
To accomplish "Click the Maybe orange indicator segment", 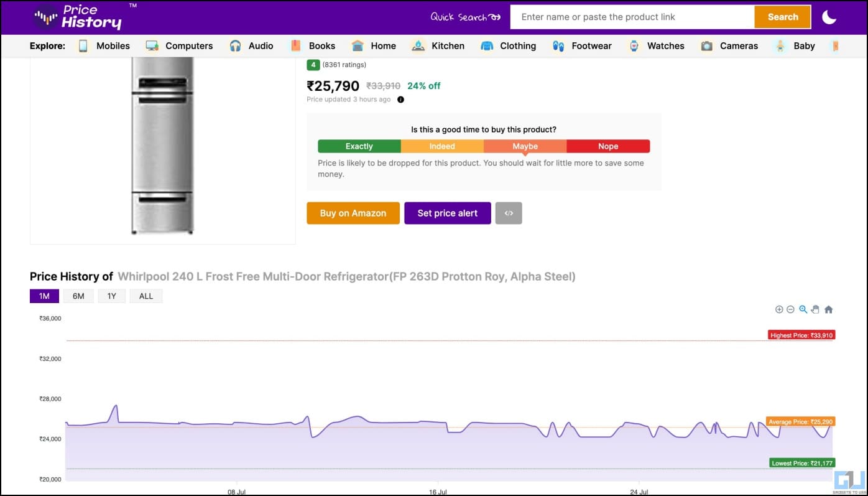I will 525,146.
